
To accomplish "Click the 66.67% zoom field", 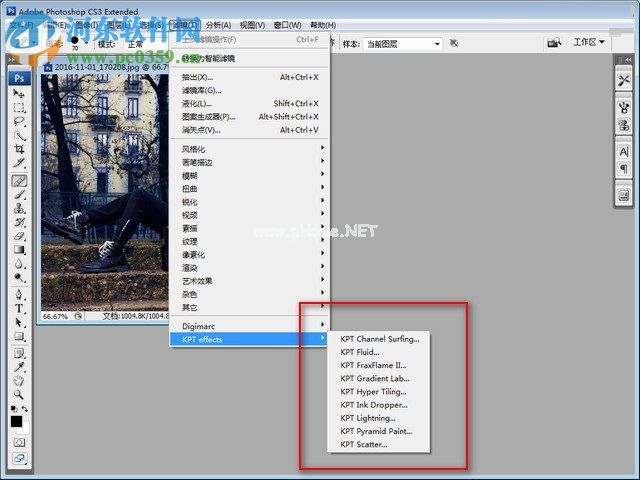I will [56, 317].
